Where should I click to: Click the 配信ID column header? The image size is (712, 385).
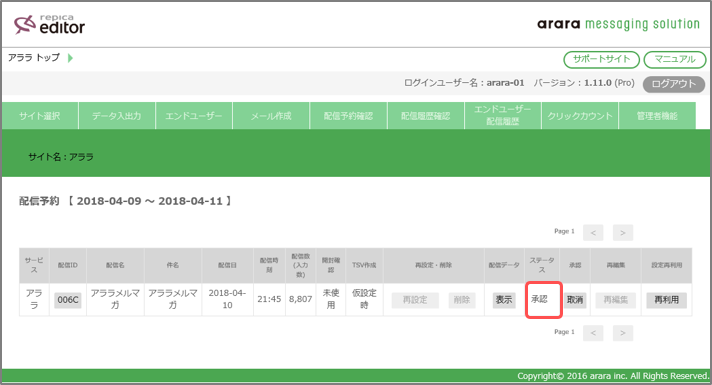68,265
